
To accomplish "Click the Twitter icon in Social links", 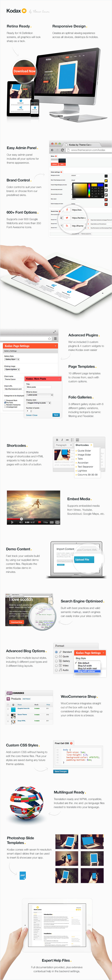I will [x=67, y=218].
